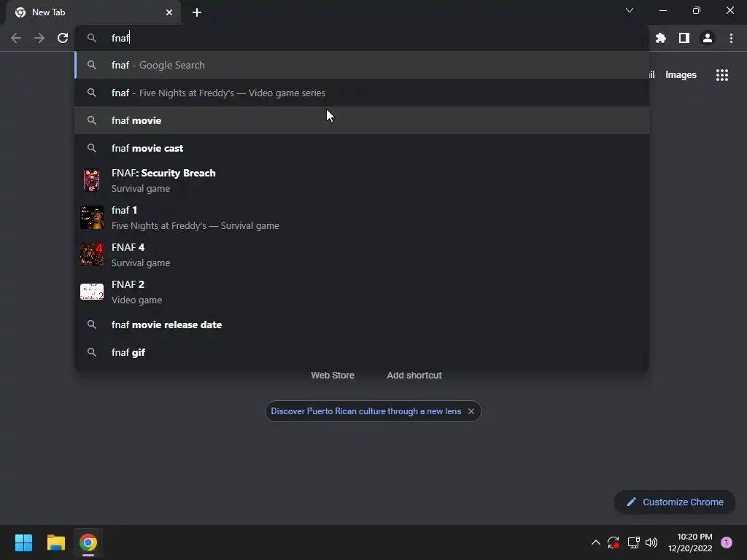Click the search icon beside 'fnaf gif'
Image resolution: width=747 pixels, height=560 pixels.
click(x=92, y=352)
